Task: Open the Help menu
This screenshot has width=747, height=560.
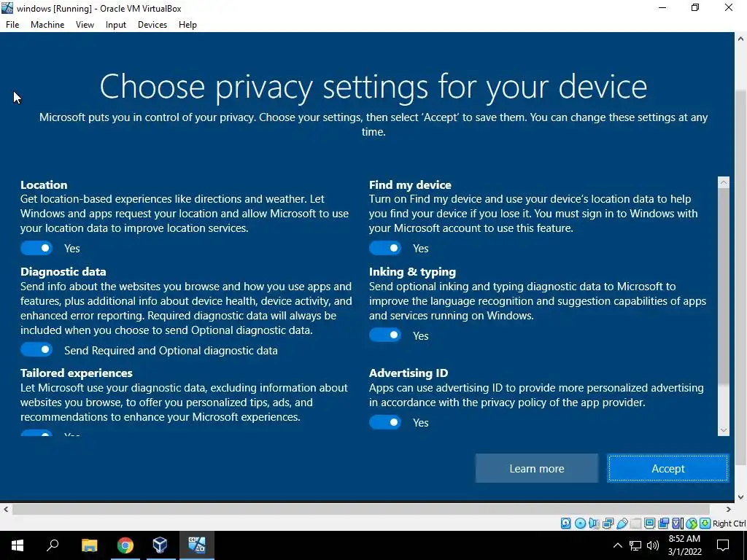Action: pyautogui.click(x=187, y=25)
